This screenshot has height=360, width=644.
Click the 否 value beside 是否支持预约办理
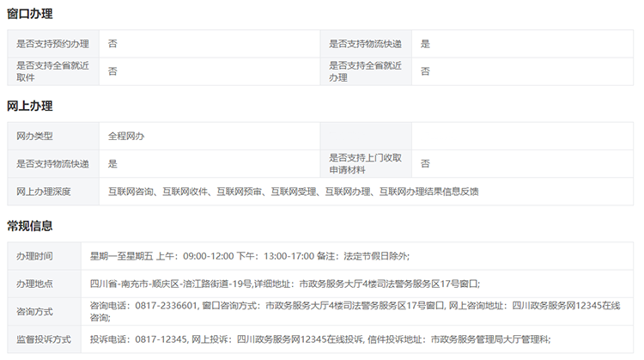click(112, 44)
